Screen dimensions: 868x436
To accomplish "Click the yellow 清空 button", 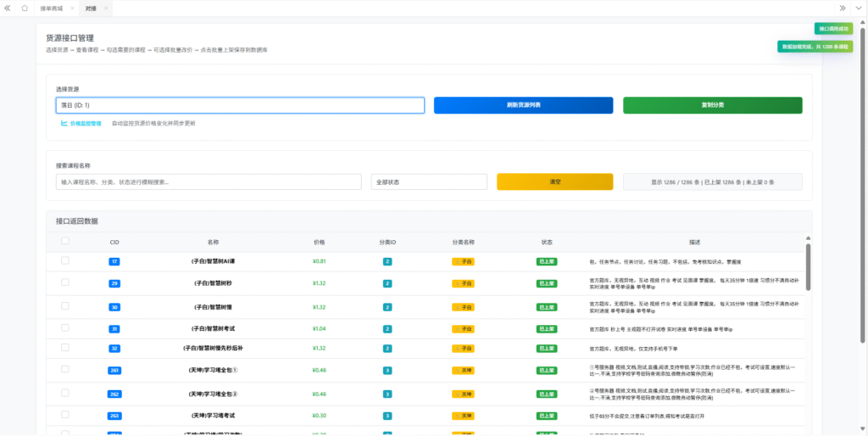I will point(554,182).
